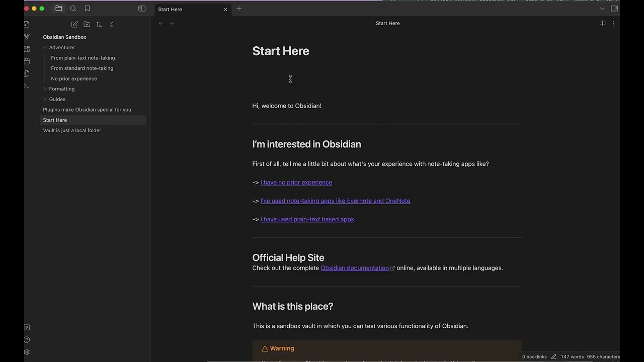644x362 pixels.
Task: Open graph view from the ribbon
Action: [27, 37]
